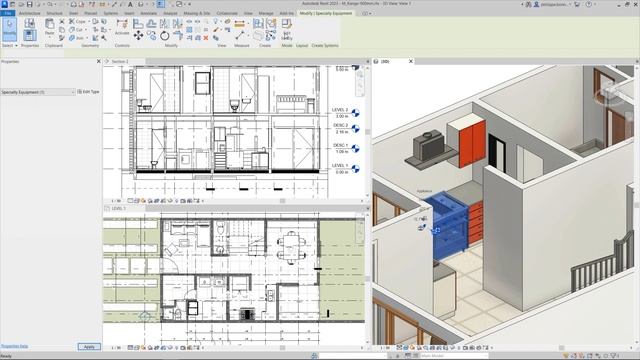Viewport: 640px width, 360px height.
Task: Switch to the {3D} view tab
Action: point(385,62)
